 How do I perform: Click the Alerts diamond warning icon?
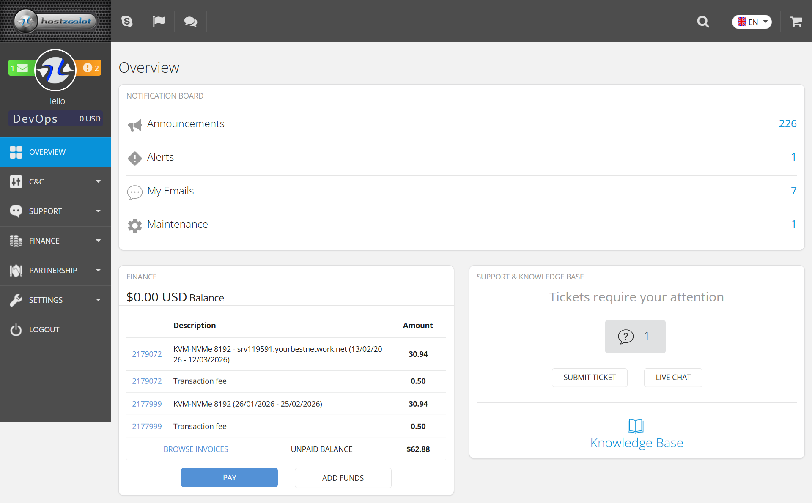[135, 159]
